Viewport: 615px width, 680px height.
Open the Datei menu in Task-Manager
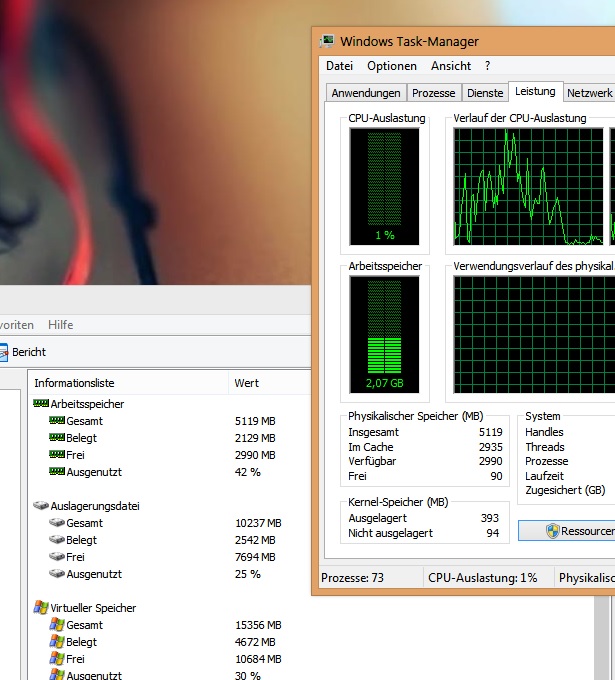click(339, 66)
